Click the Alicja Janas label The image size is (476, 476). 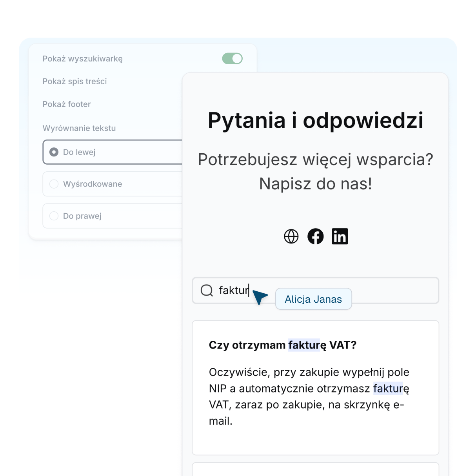click(x=313, y=299)
